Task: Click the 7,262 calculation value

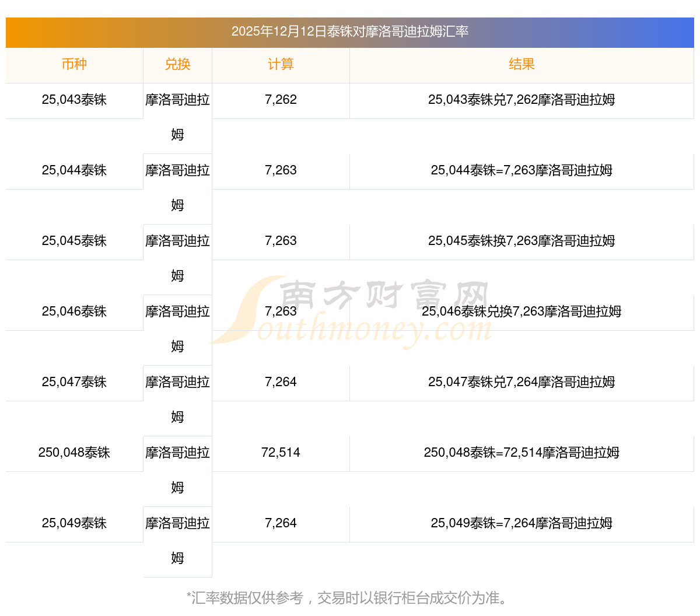Action: coord(281,100)
